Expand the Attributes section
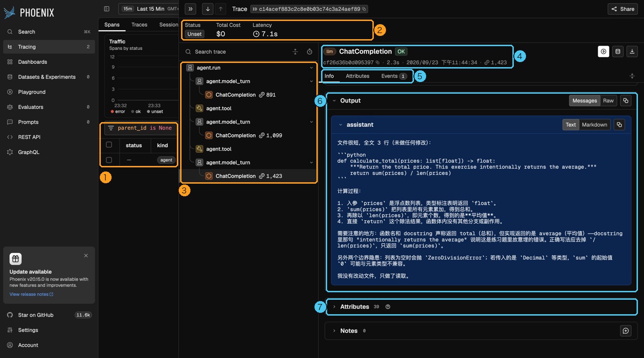This screenshot has height=358, width=644. [334, 307]
